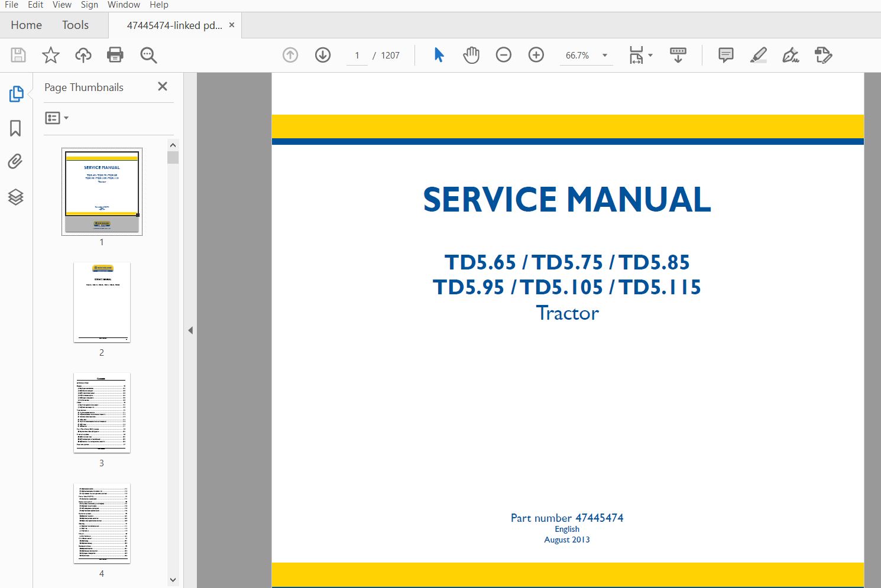This screenshot has height=588, width=881.
Task: Select page 2 thumbnail
Action: point(102,303)
